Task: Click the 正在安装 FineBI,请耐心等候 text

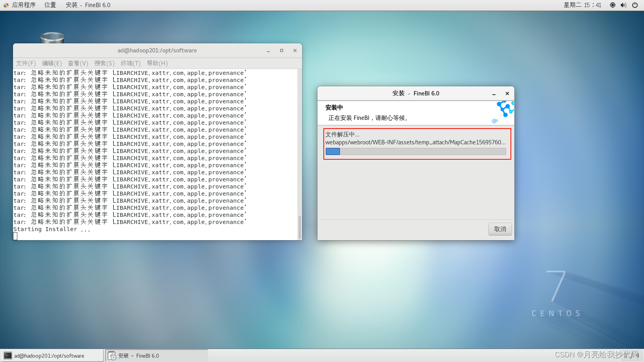Action: 369,118
